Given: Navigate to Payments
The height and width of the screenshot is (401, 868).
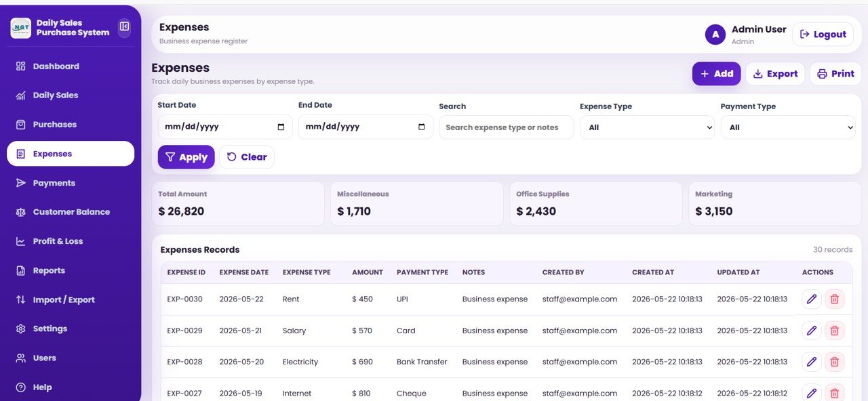Looking at the screenshot, I should click(x=71, y=183).
